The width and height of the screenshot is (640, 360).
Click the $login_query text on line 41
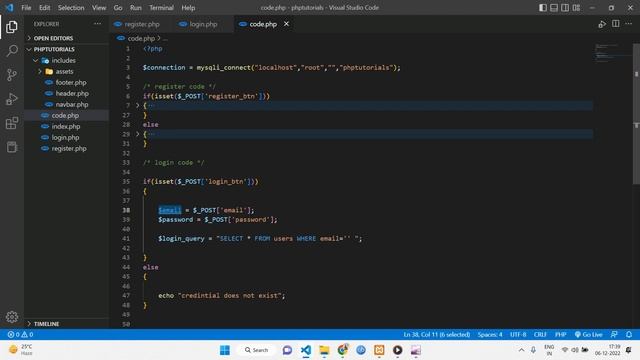[181, 238]
